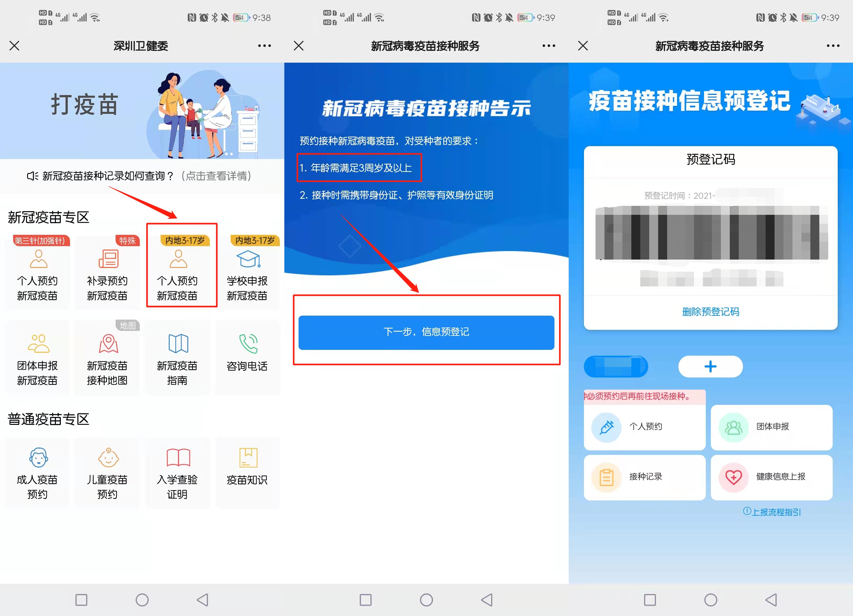Tap + to add a new pre-registration

point(710,366)
